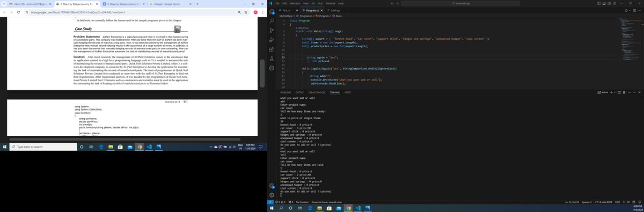This screenshot has height=212, width=644.
Task: Switch to DEBUG CONSOLE panel tab
Action: (x=317, y=92)
